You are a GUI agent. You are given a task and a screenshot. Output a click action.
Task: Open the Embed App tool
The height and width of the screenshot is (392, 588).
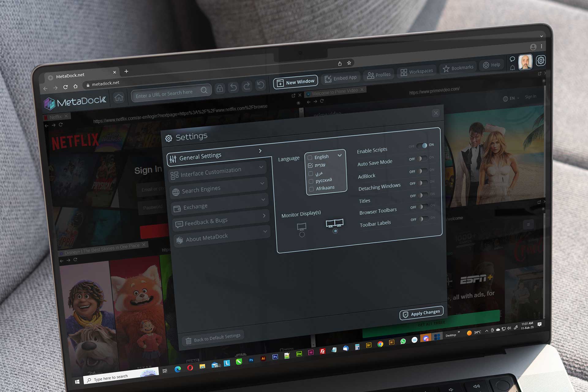click(341, 78)
